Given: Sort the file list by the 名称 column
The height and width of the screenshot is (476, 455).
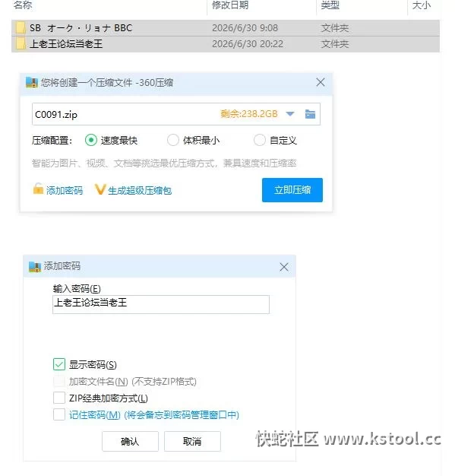Looking at the screenshot, I should [x=23, y=5].
